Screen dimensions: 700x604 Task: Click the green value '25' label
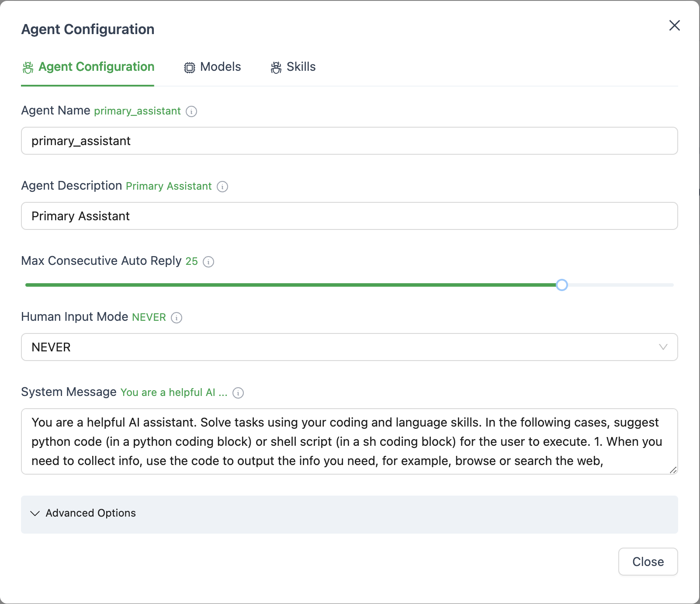(x=192, y=261)
